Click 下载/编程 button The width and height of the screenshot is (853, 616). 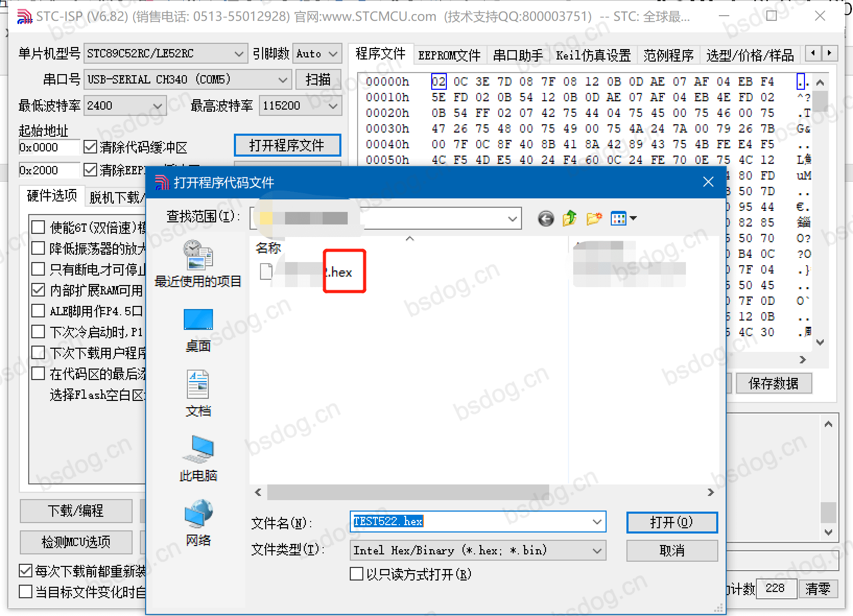pos(76,511)
